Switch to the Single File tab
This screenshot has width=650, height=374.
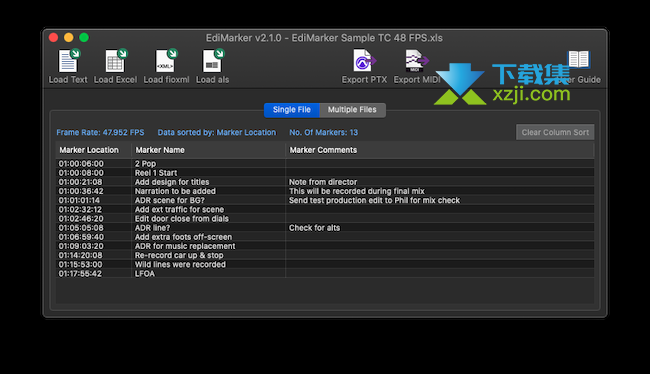292,110
